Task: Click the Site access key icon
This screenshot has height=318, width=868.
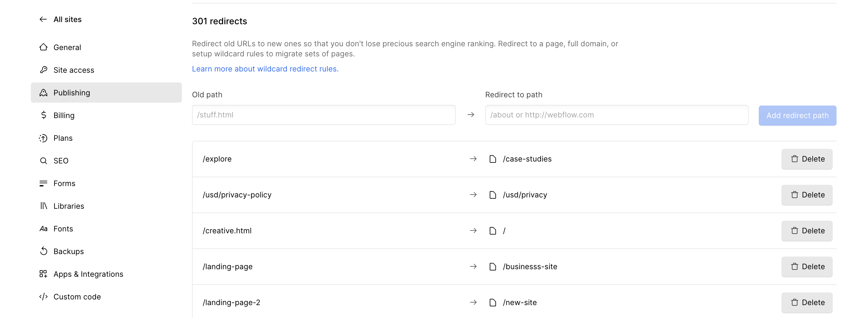Action: [43, 70]
